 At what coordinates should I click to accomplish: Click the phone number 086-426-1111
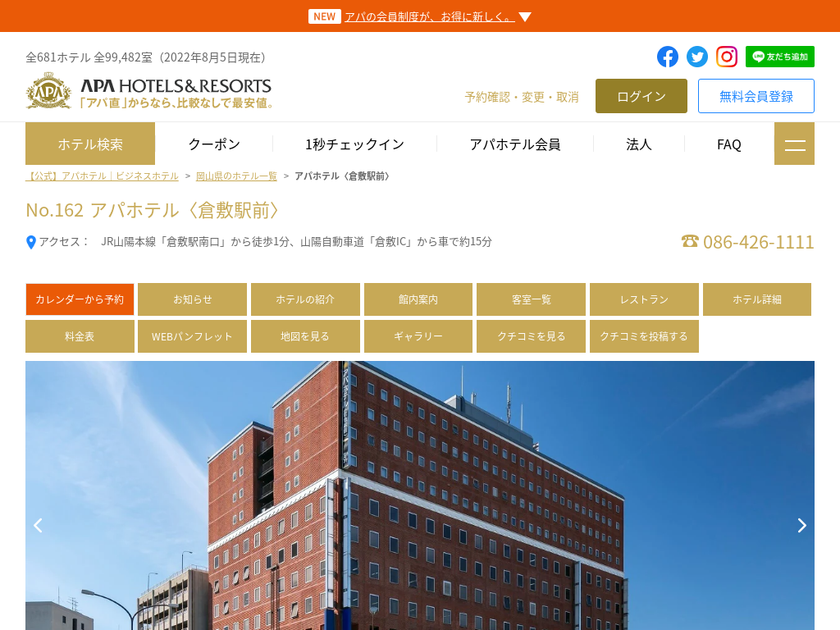click(x=758, y=242)
